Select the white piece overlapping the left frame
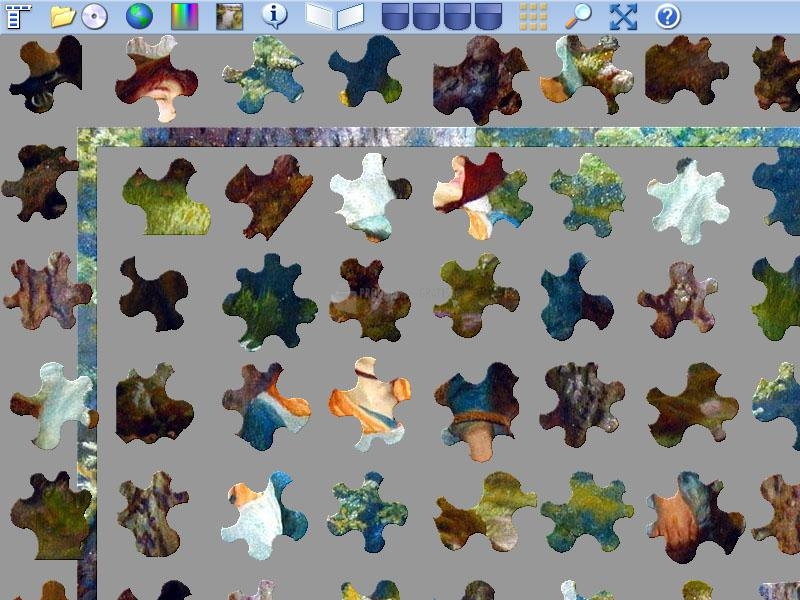This screenshot has width=800, height=600. pyautogui.click(x=54, y=405)
